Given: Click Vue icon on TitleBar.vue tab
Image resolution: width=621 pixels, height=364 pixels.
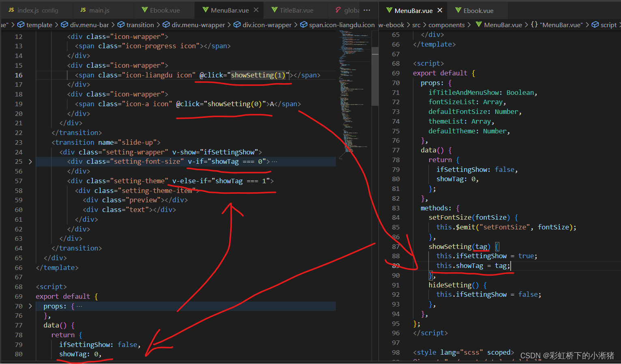Looking at the screenshot, I should coord(275,10).
